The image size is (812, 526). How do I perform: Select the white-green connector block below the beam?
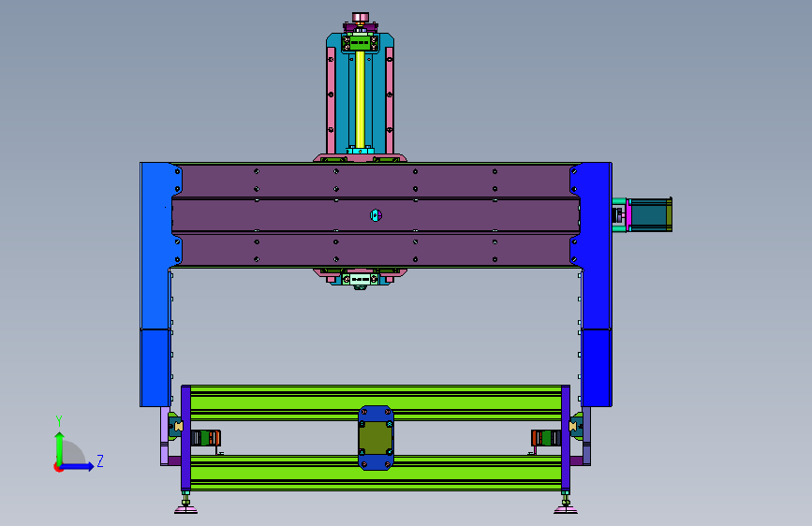(x=361, y=280)
